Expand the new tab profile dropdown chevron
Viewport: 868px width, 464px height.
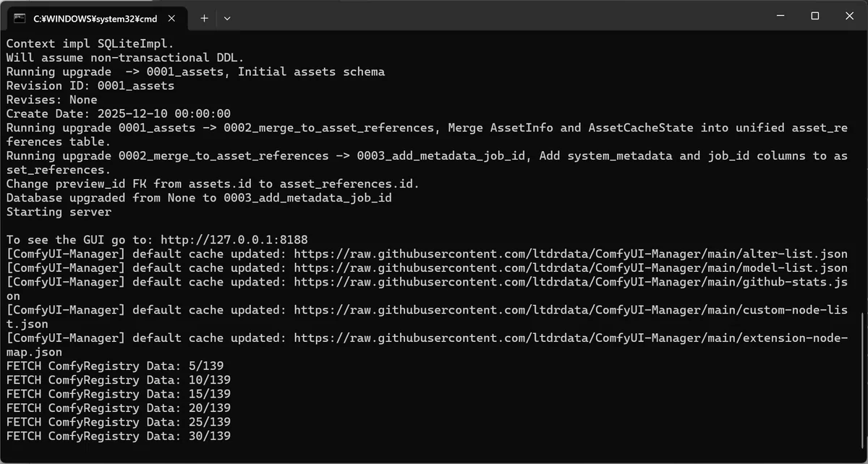point(227,18)
